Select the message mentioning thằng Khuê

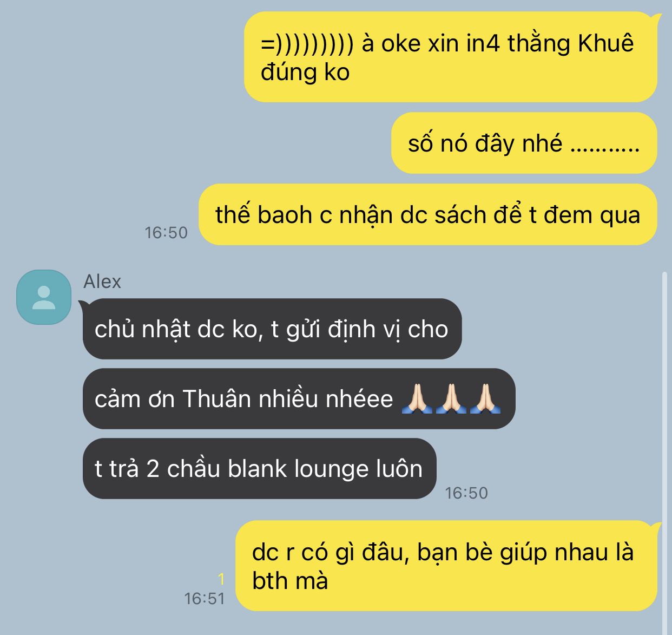(451, 57)
